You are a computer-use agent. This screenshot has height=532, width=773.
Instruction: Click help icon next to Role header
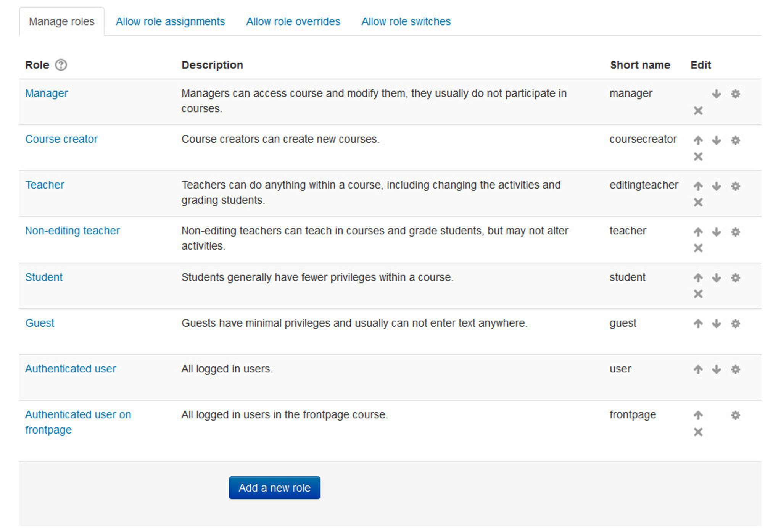click(x=61, y=65)
